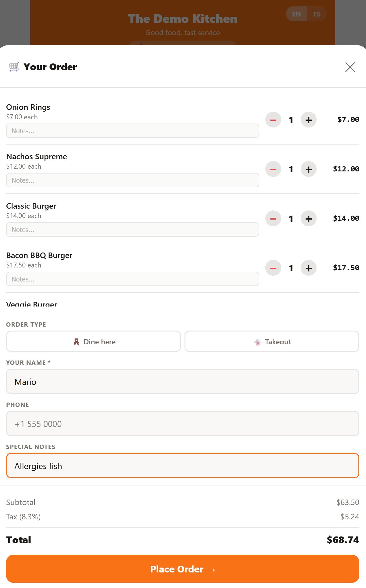Click the Subtotal label
The width and height of the screenshot is (366, 588).
click(x=21, y=502)
